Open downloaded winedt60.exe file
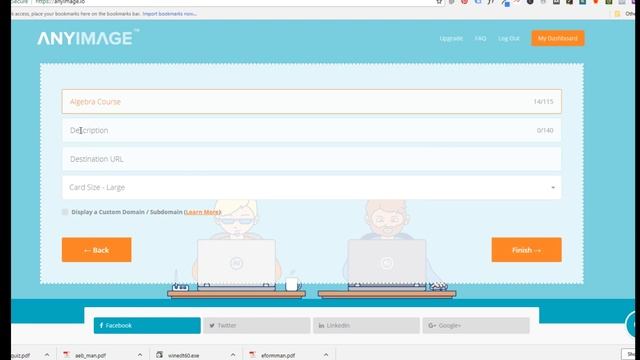The height and width of the screenshot is (360, 640). pos(183,356)
